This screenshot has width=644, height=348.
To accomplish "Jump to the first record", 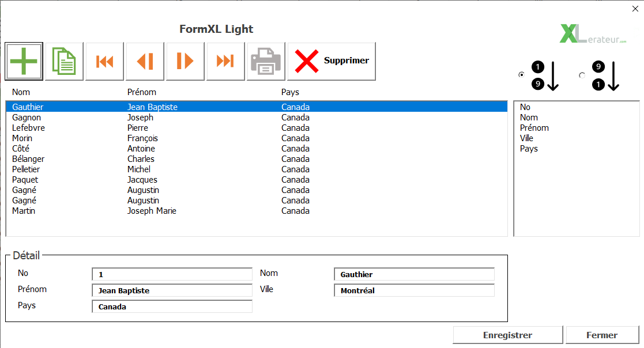I will (104, 61).
